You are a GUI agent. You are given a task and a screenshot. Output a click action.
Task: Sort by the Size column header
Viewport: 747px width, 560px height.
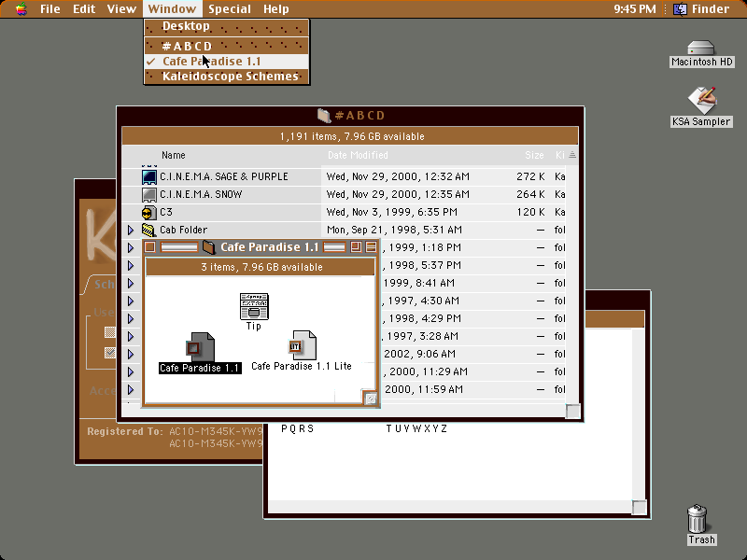(534, 155)
